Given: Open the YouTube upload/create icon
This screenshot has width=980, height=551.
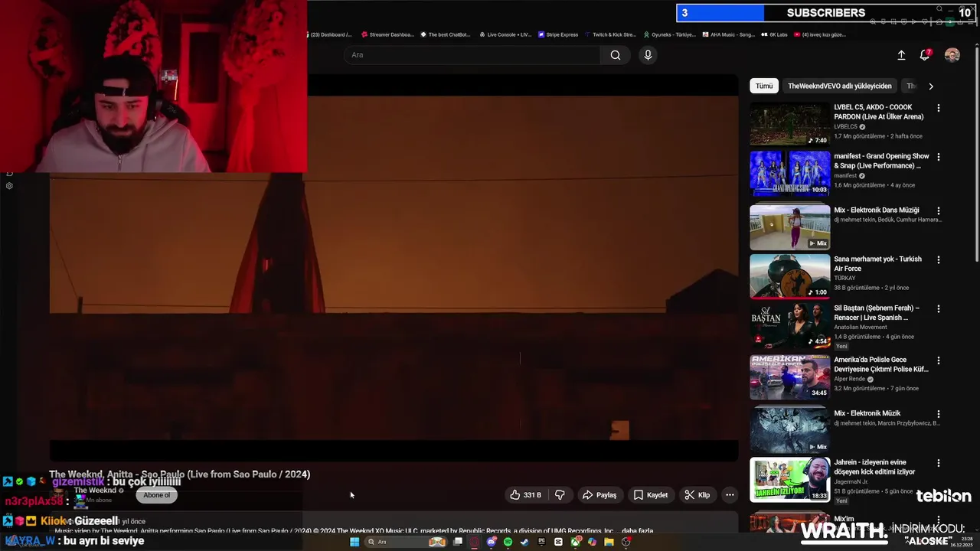Looking at the screenshot, I should point(901,55).
